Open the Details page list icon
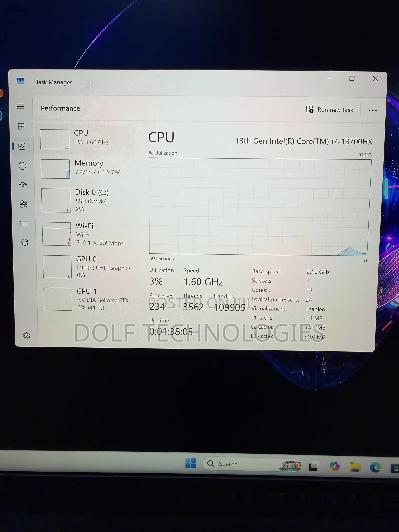This screenshot has width=399, height=532. click(x=24, y=223)
